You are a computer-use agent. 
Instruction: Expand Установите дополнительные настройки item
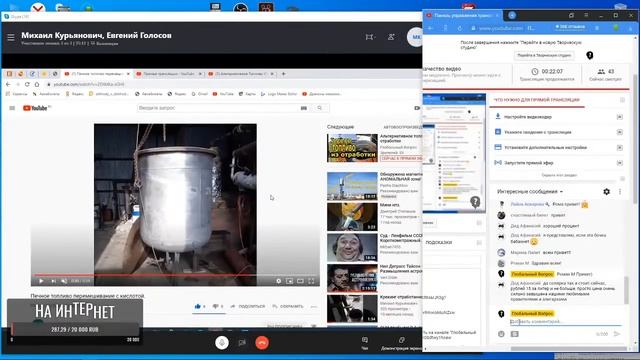[558, 147]
